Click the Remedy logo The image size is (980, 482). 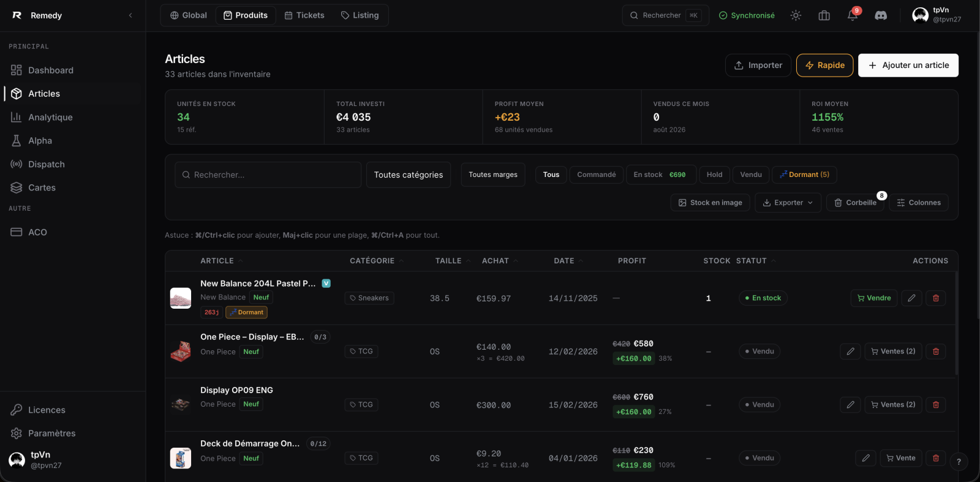[x=17, y=15]
